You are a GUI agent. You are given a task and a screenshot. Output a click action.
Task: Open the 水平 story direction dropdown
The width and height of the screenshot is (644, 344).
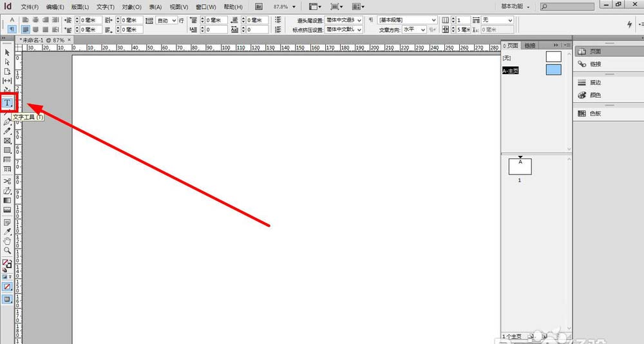(x=414, y=30)
